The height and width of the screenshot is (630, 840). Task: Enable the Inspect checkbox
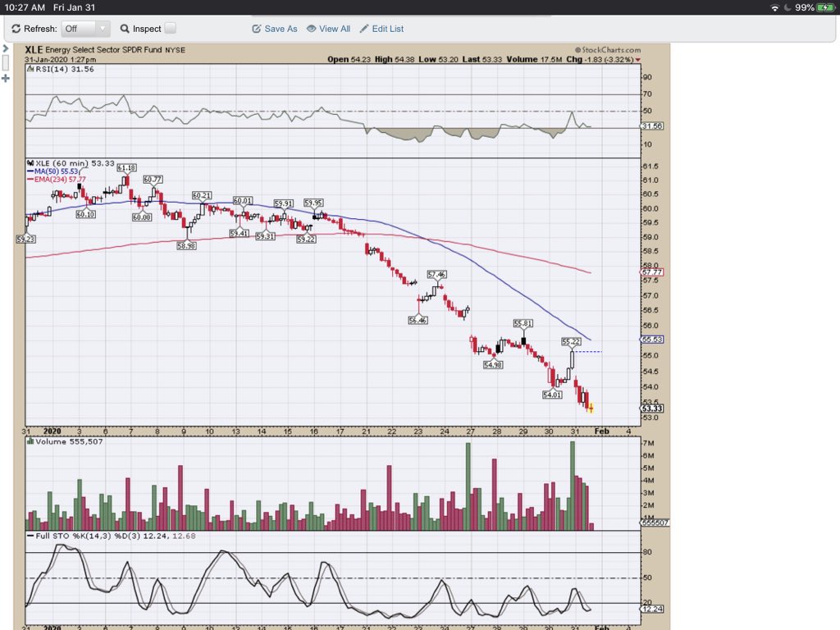(x=170, y=29)
